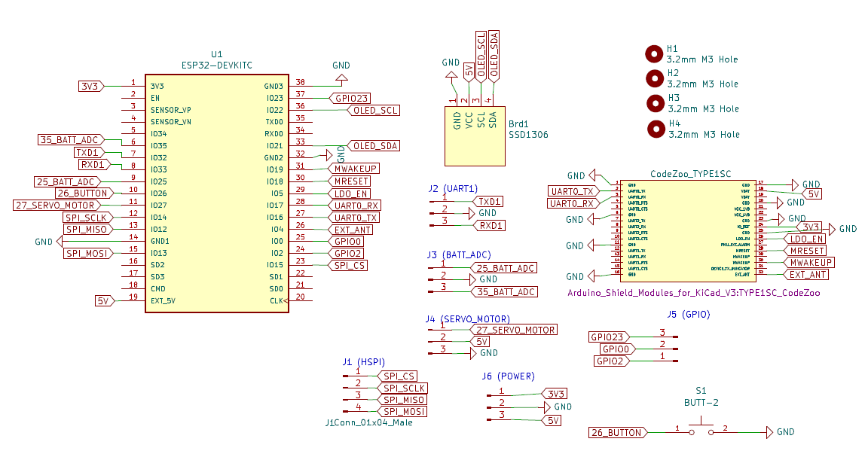Select the J1 (HSPI) connector title

[364, 362]
